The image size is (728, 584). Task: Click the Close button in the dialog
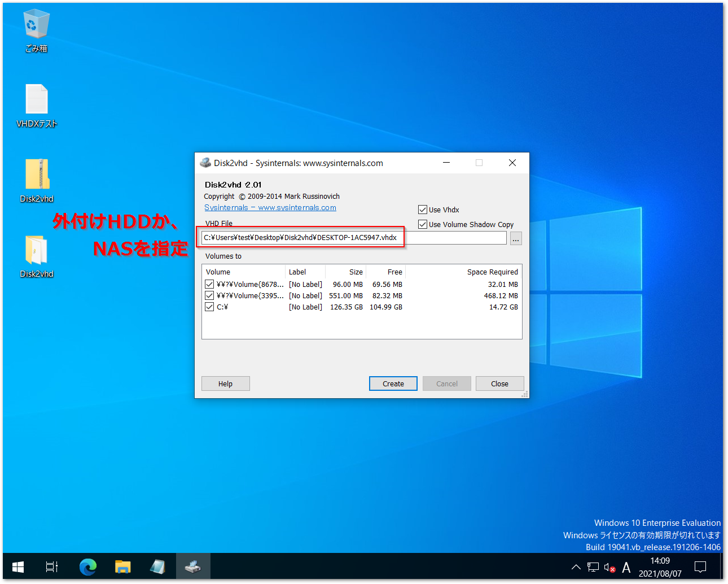tap(500, 383)
